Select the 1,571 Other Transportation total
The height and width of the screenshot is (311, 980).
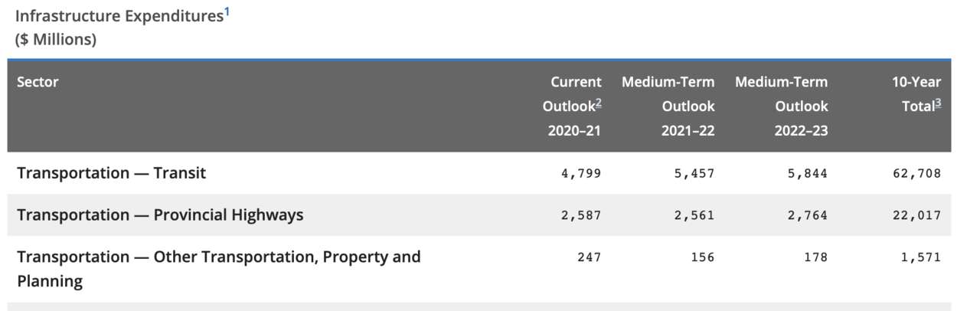tap(921, 257)
